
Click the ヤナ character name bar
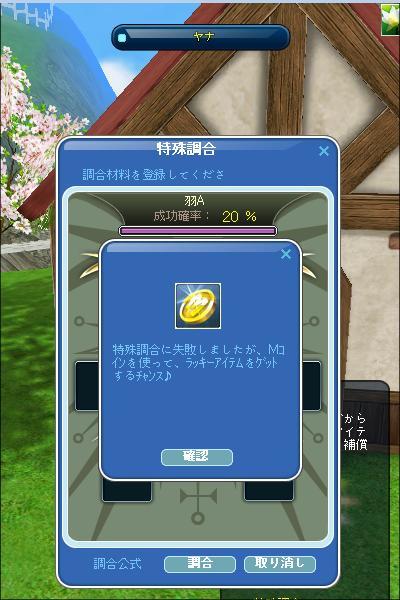pyautogui.click(x=201, y=38)
